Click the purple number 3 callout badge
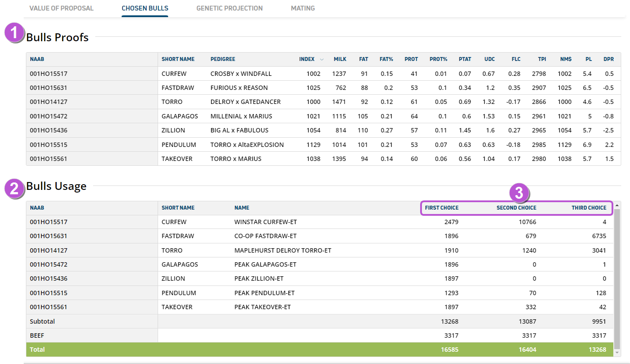 tap(519, 193)
